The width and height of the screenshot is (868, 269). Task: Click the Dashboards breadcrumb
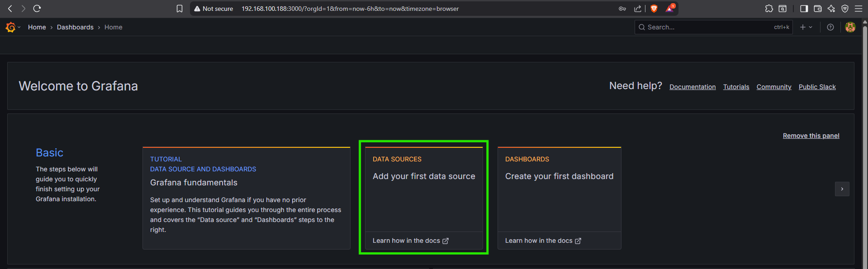pyautogui.click(x=75, y=27)
